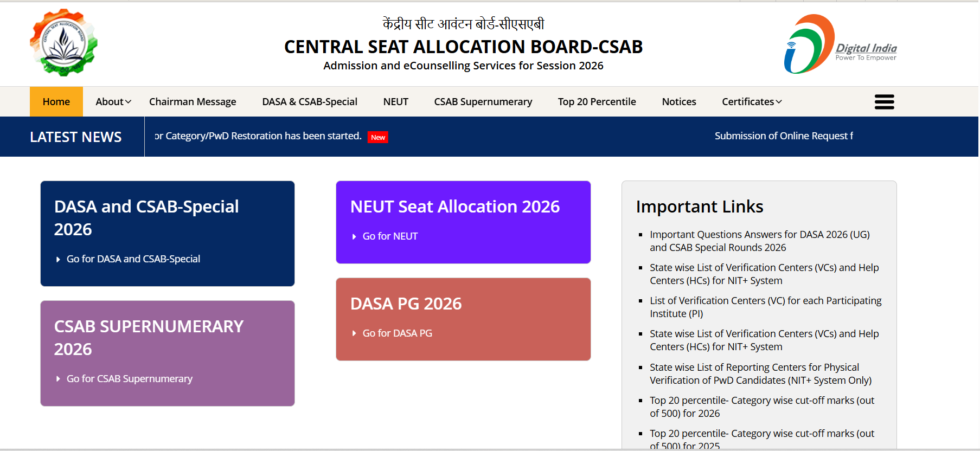Click the DASA PG 2026 card

463,319
